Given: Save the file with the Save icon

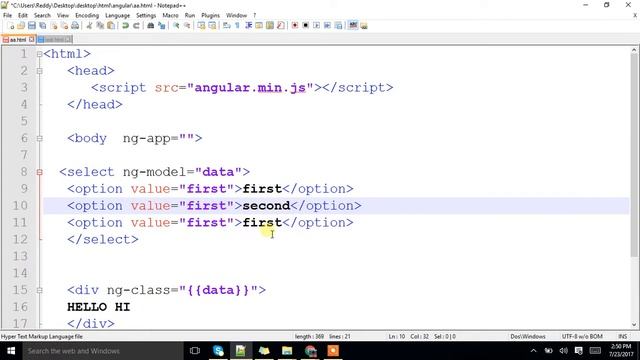Looking at the screenshot, I should (32, 26).
